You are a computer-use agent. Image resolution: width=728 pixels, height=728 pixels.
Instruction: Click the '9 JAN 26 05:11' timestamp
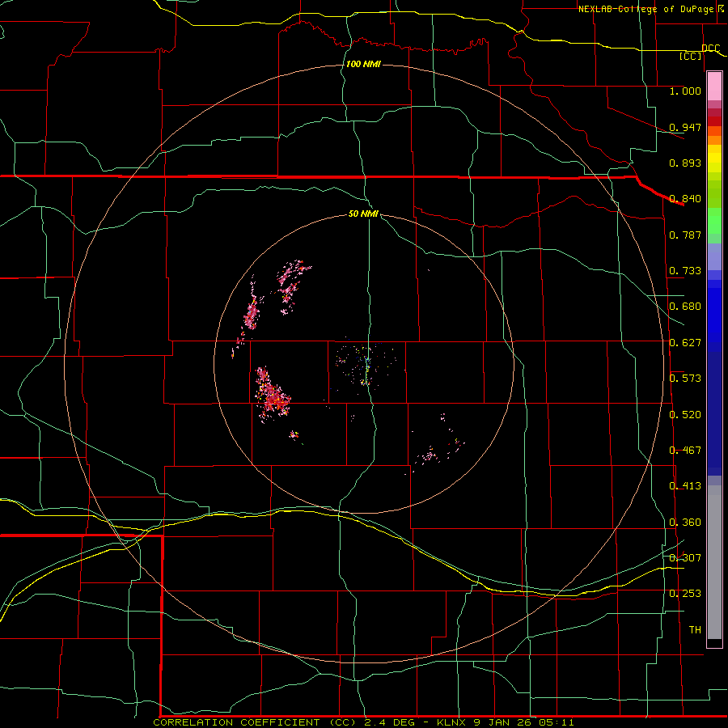click(x=523, y=722)
